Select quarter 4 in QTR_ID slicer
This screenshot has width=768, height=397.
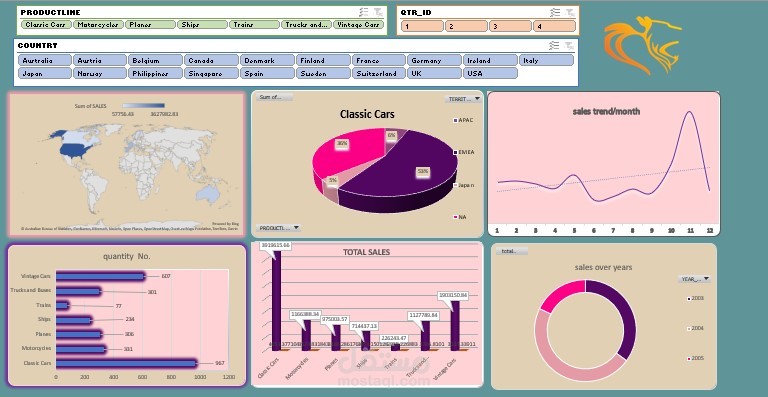554,26
